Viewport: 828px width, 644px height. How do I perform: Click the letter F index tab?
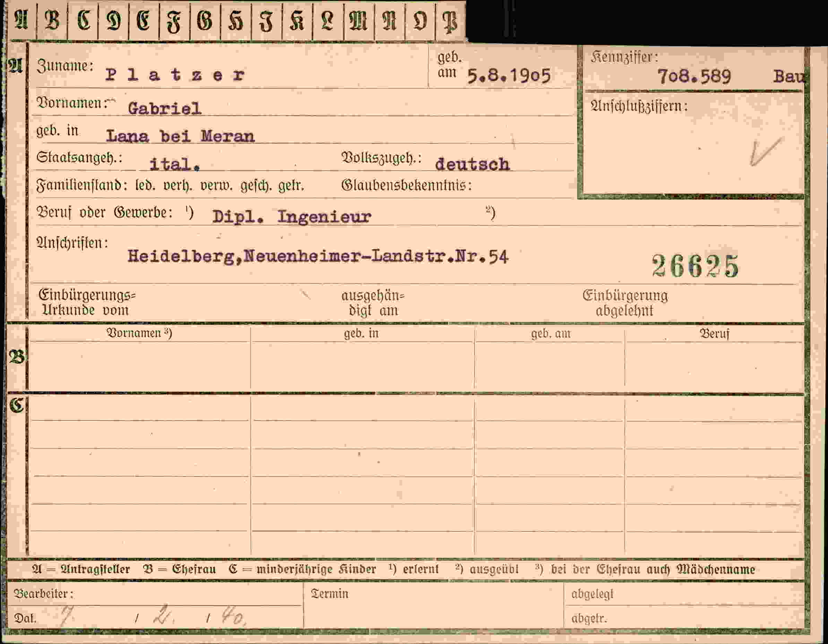click(175, 20)
